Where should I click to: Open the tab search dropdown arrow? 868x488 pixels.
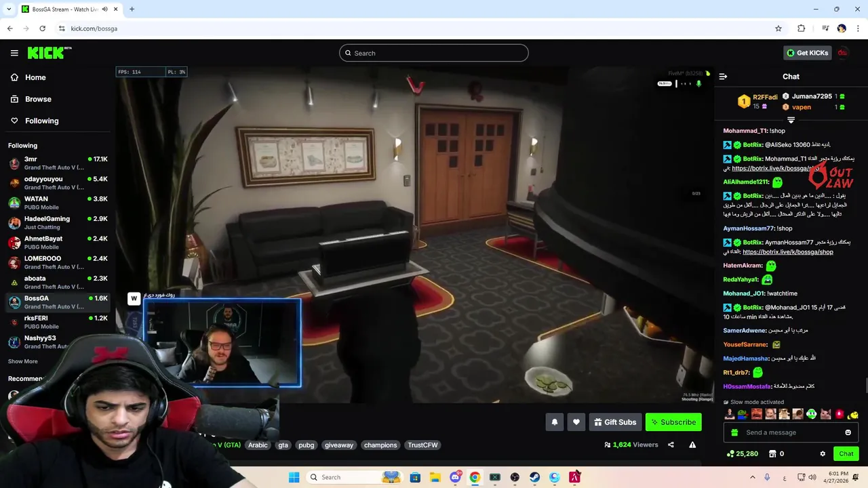(8, 9)
